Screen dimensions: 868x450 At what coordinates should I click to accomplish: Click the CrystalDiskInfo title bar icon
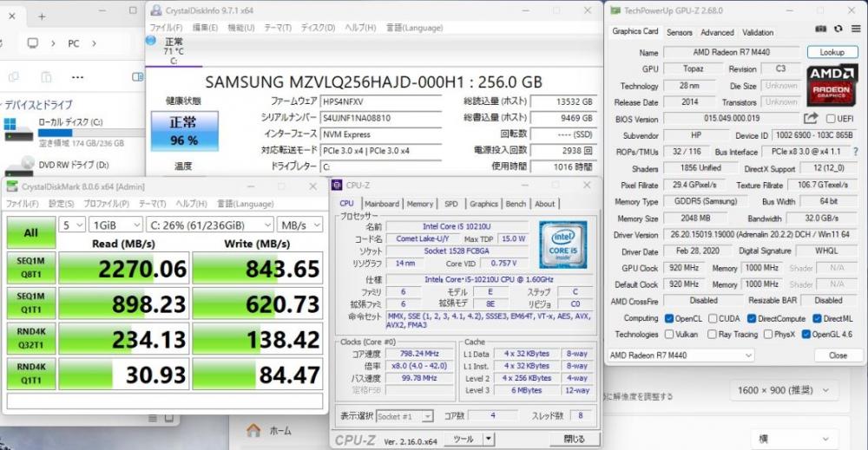tap(156, 10)
